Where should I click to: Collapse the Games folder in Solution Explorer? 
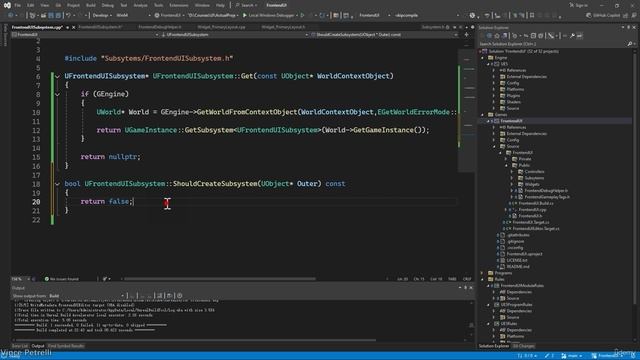[482, 115]
